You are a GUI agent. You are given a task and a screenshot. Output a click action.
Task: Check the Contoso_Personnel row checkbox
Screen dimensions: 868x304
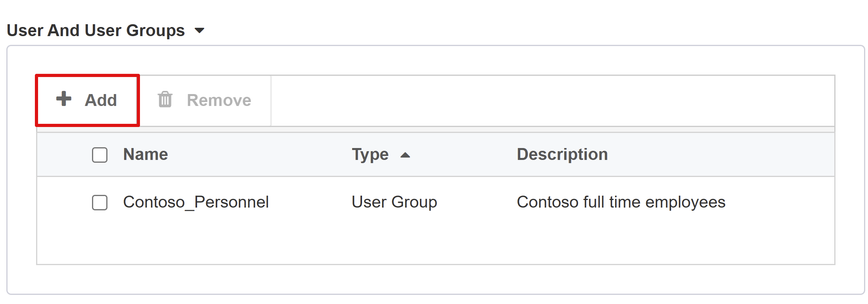[x=100, y=202]
